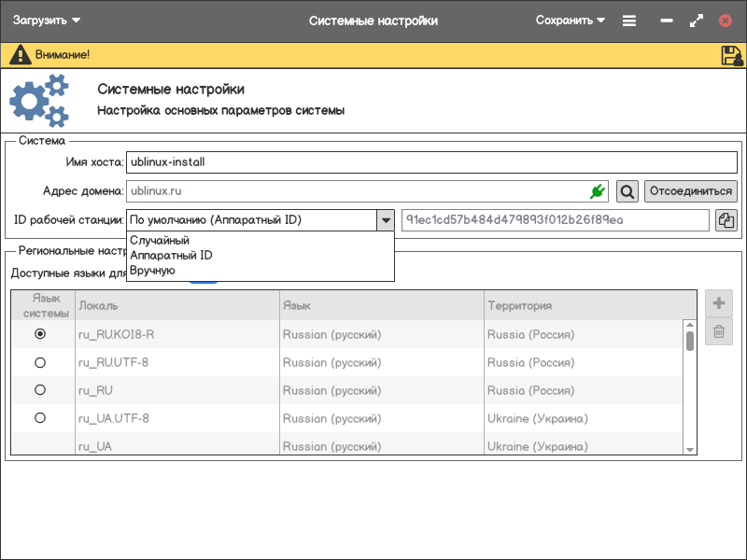Click the trash icon to delete locale
Viewport: 747px width, 560px height.
tap(719, 331)
